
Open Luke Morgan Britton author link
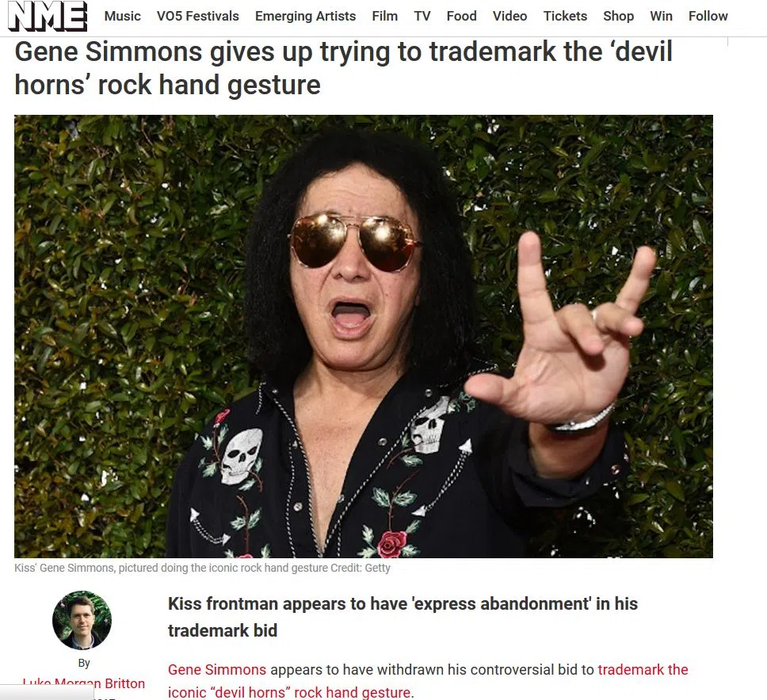[x=84, y=683]
